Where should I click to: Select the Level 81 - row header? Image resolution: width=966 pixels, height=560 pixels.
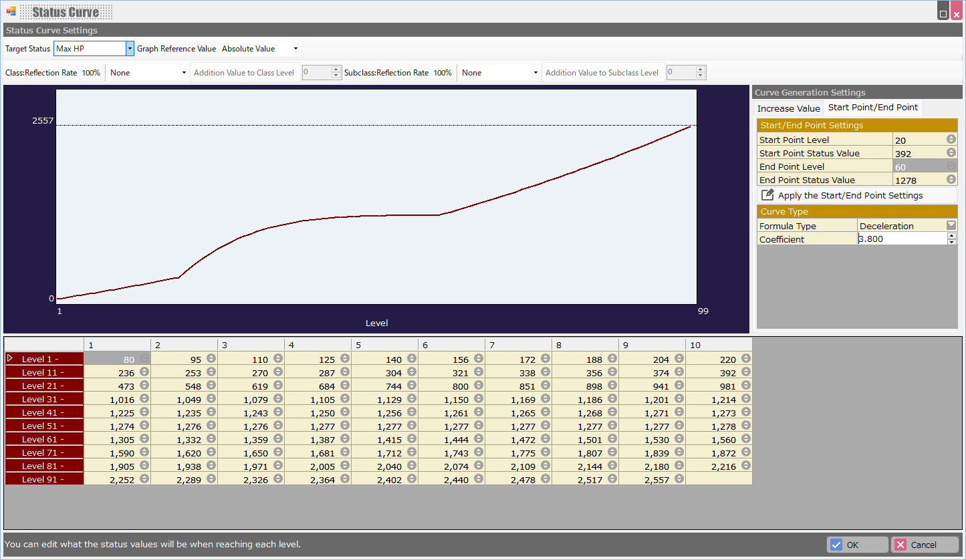tap(44, 466)
